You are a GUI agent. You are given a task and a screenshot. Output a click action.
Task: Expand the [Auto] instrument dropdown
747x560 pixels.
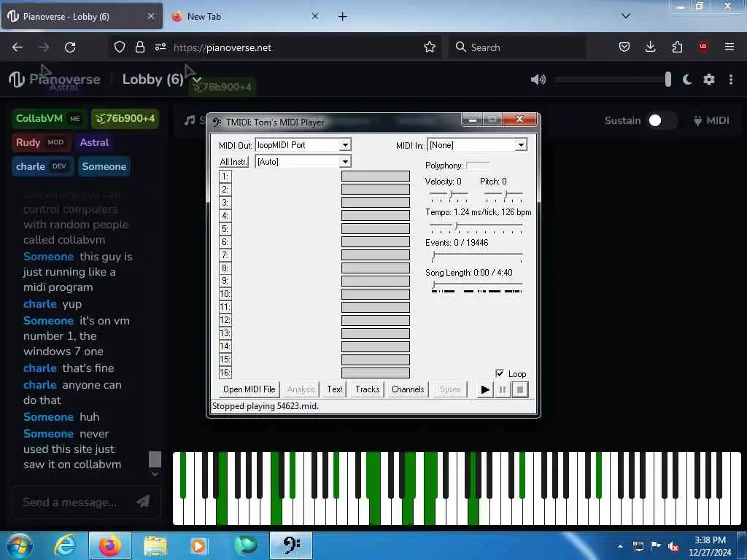click(345, 162)
